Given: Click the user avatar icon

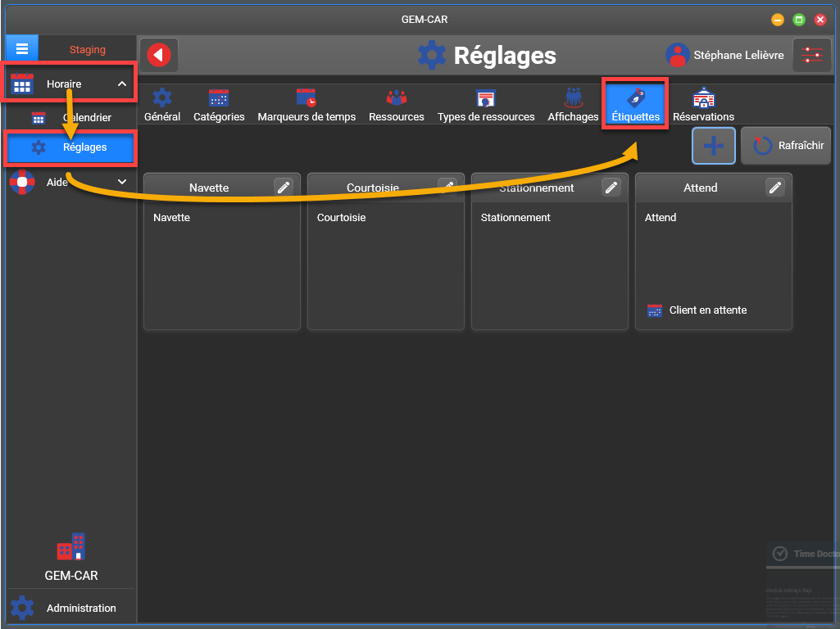Looking at the screenshot, I should (x=677, y=55).
